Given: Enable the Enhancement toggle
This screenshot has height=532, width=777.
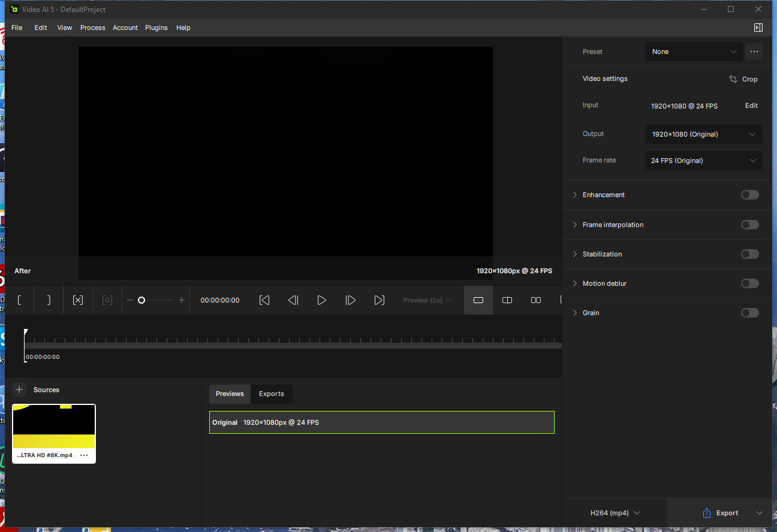Looking at the screenshot, I should click(749, 195).
